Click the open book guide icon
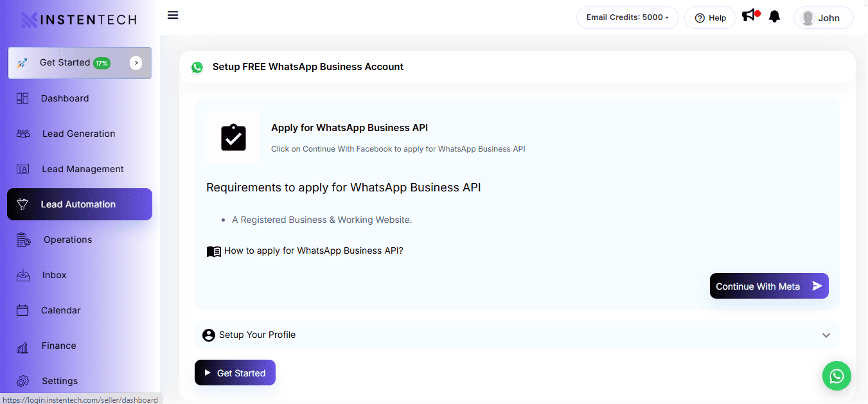This screenshot has width=868, height=404. click(x=214, y=251)
